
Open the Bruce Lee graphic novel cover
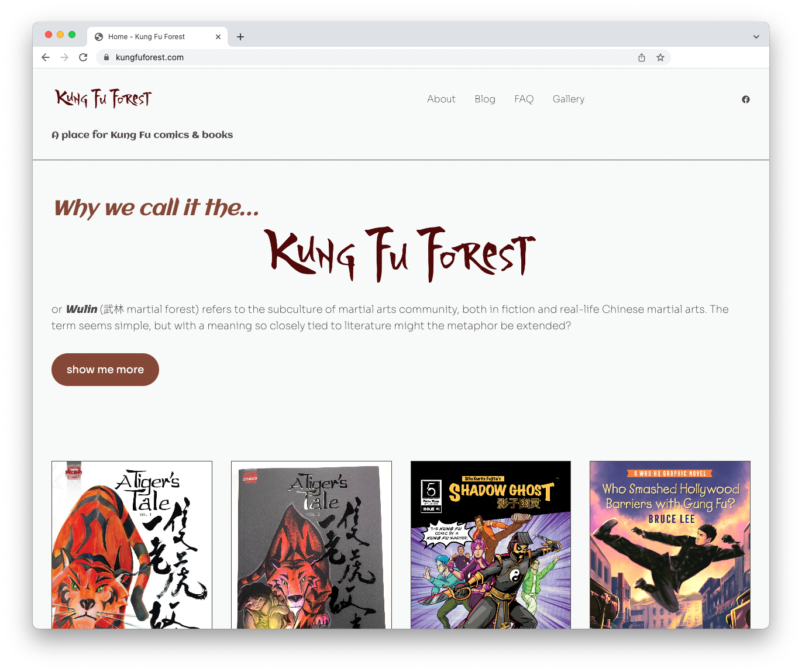pyautogui.click(x=670, y=545)
